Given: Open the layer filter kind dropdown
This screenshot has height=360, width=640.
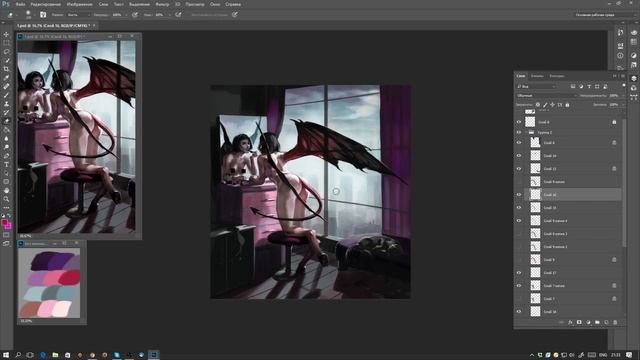Looking at the screenshot, I should pyautogui.click(x=536, y=87).
